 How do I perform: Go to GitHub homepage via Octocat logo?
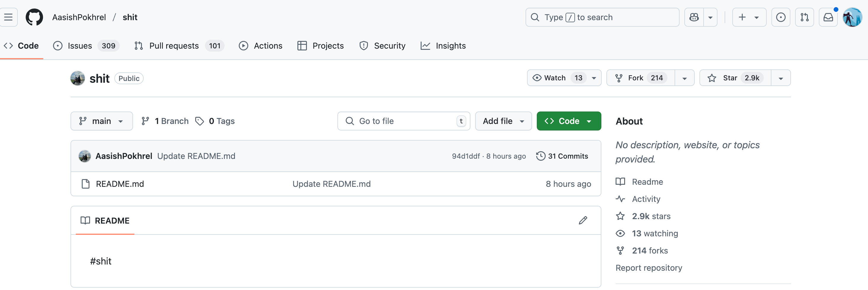tap(34, 17)
